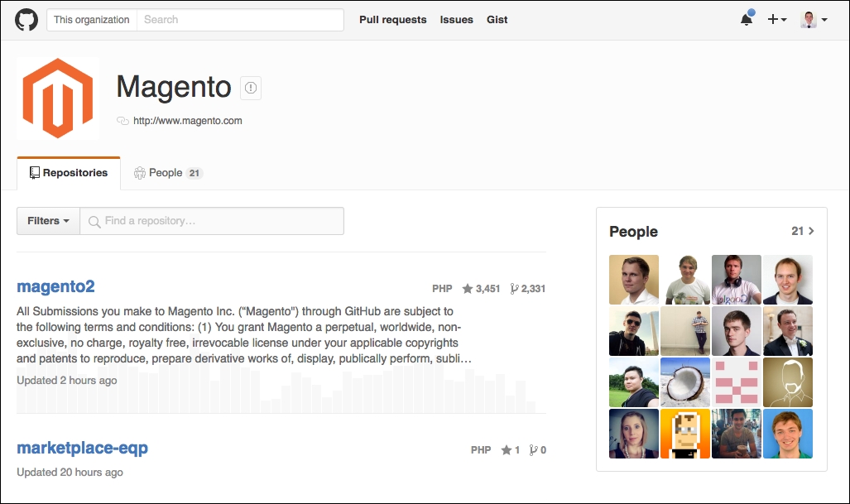Open the sunglasses man avatar

634,331
